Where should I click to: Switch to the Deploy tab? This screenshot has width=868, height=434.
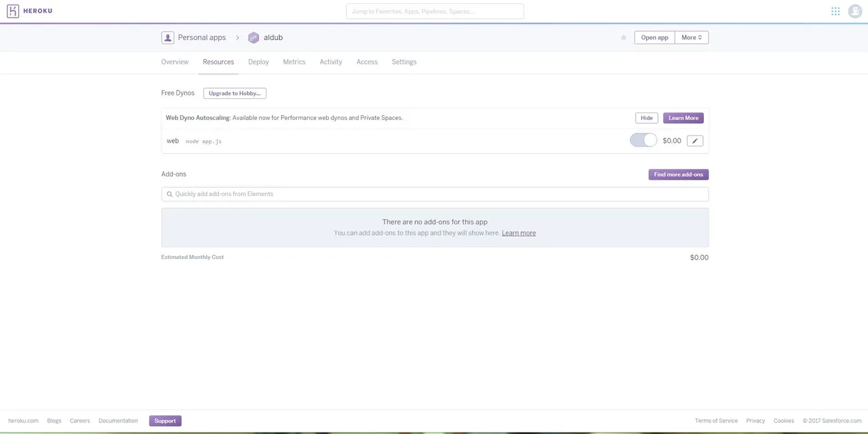(258, 62)
